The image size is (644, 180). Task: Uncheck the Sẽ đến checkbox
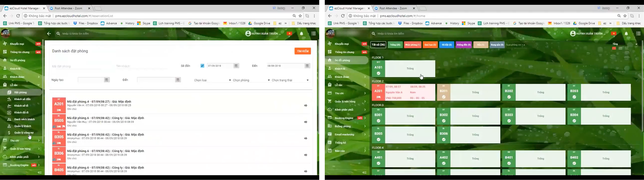coord(202,66)
